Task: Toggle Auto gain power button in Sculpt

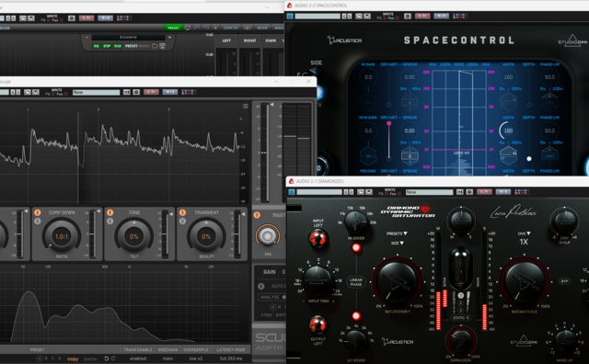Action: click(261, 286)
